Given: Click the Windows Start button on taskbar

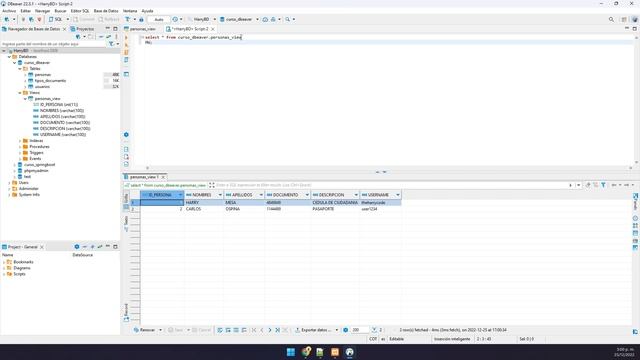Looking at the screenshot, I should click(291, 352).
